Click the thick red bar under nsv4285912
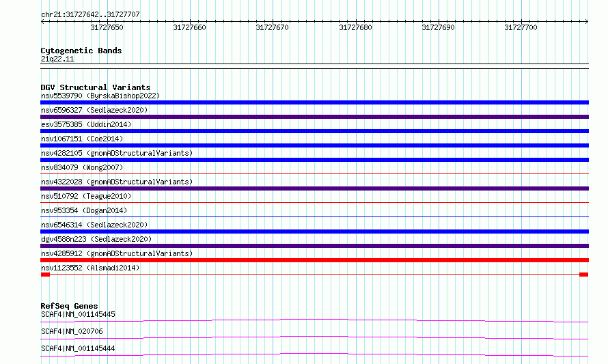Image resolution: width=608 pixels, height=364 pixels. pos(314,260)
